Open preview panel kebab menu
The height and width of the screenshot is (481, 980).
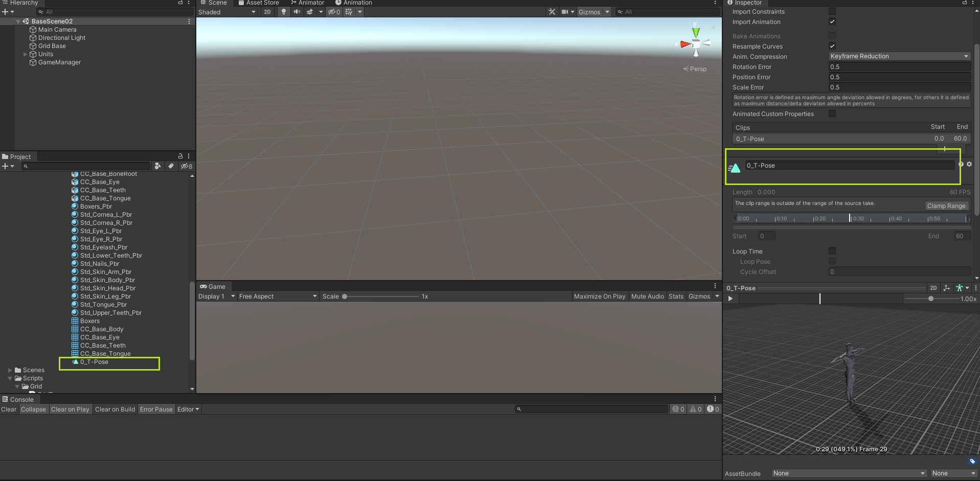click(x=975, y=288)
